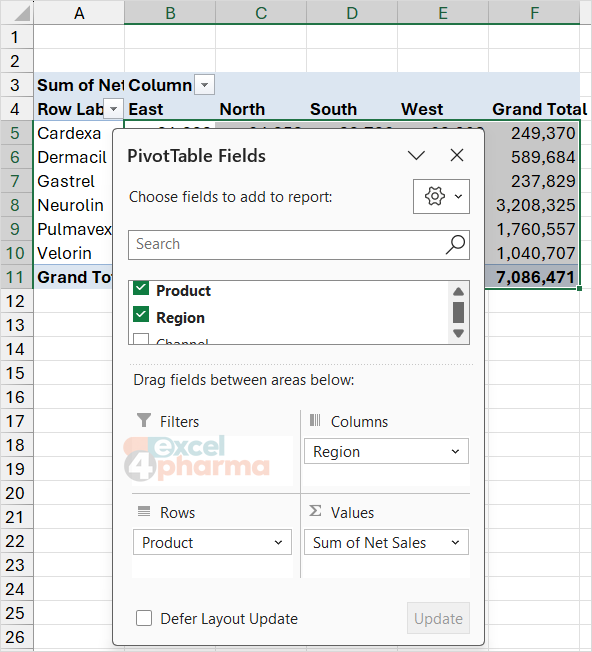This screenshot has width=592, height=652.
Task: Select column A header
Action: (79, 12)
